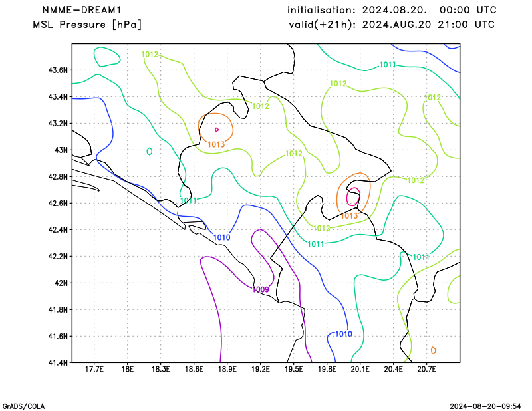Viewport: 532px width, 411px height.
Task: Select the 20.4E longitude label
Action: click(x=393, y=369)
